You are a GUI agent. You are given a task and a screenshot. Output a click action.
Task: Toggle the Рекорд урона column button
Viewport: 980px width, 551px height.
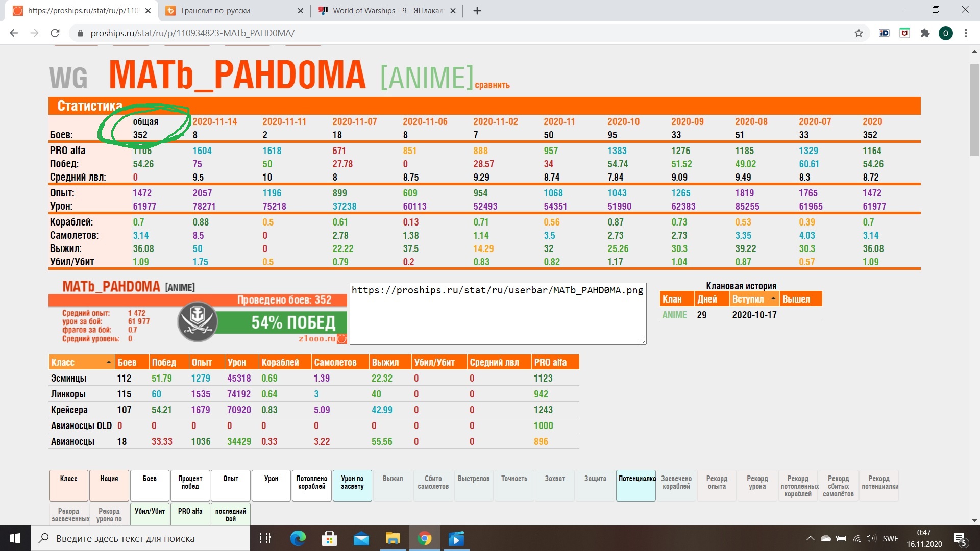pos(757,486)
